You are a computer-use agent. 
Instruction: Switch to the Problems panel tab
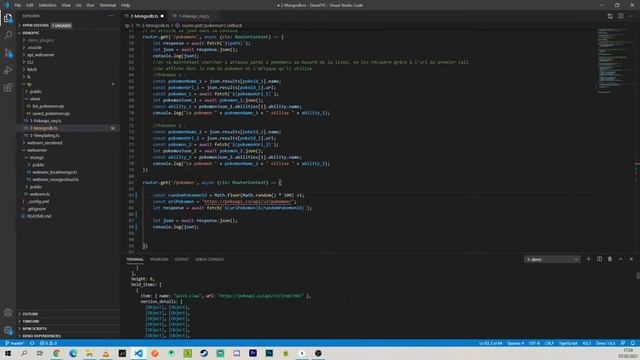coord(159,259)
